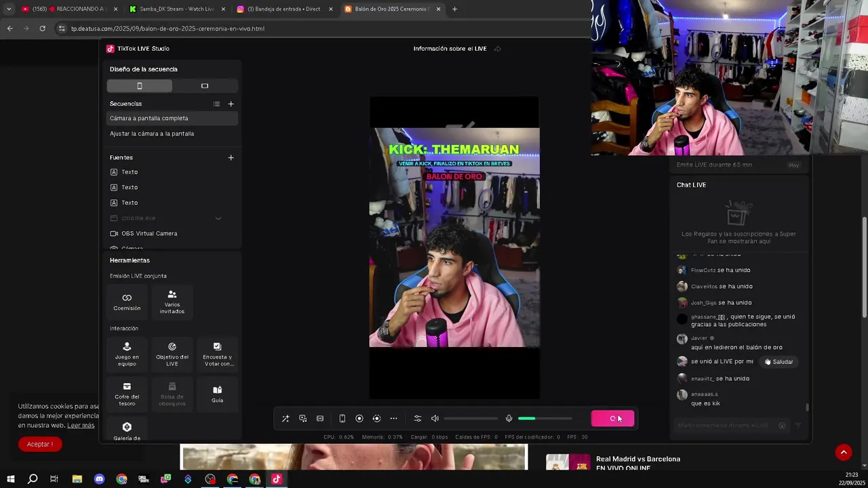868x488 pixels.
Task: Mute the microphone icon
Action: coord(509,419)
